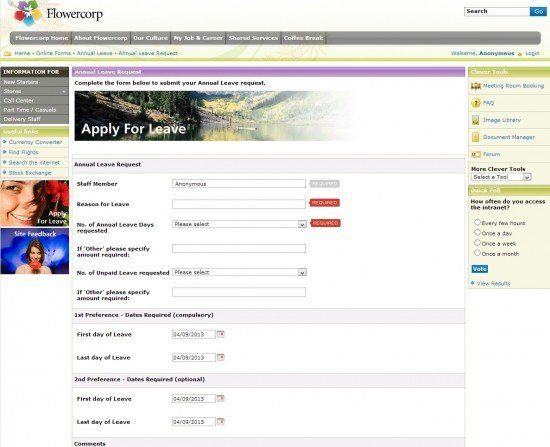Click bullet icon beside Currency Converter
Screen dimensions: 550x447
5,142
